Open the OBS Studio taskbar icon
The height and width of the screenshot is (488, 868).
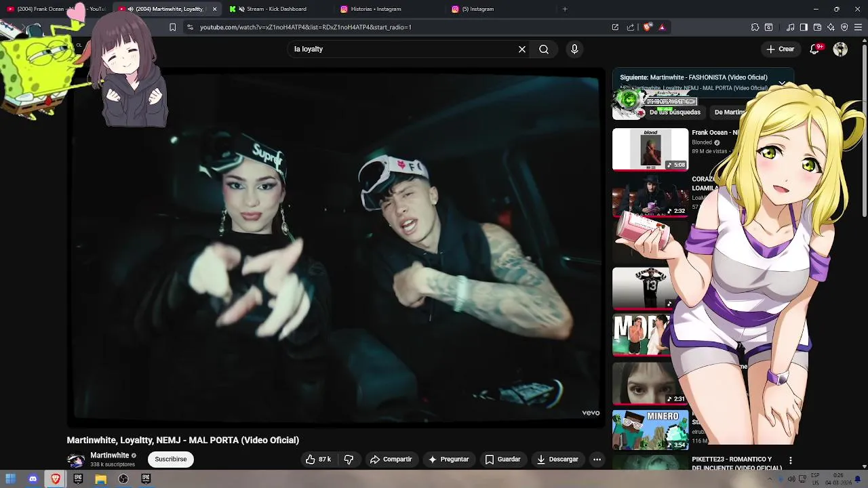(123, 479)
